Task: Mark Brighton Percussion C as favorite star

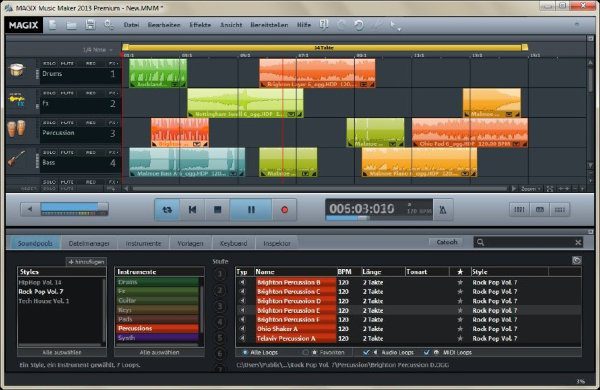Action: [460, 292]
